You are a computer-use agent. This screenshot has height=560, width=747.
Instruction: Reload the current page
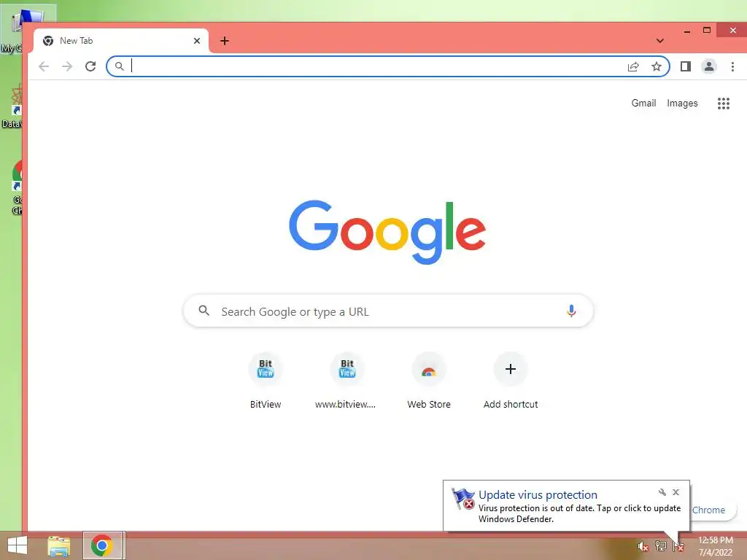click(x=90, y=66)
